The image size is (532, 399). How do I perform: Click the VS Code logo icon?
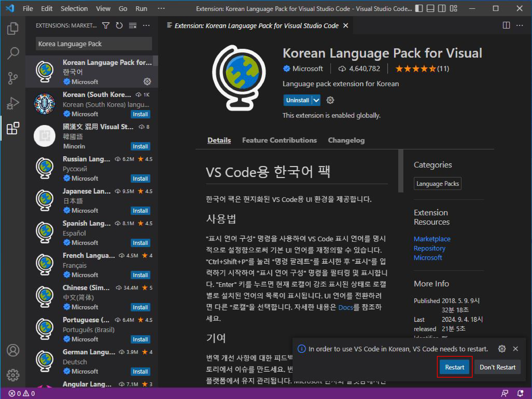tap(10, 8)
